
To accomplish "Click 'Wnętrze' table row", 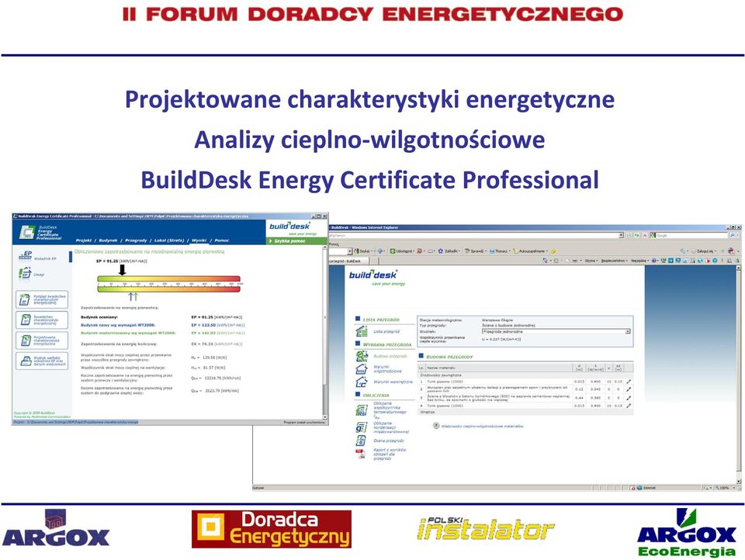I will (525, 413).
